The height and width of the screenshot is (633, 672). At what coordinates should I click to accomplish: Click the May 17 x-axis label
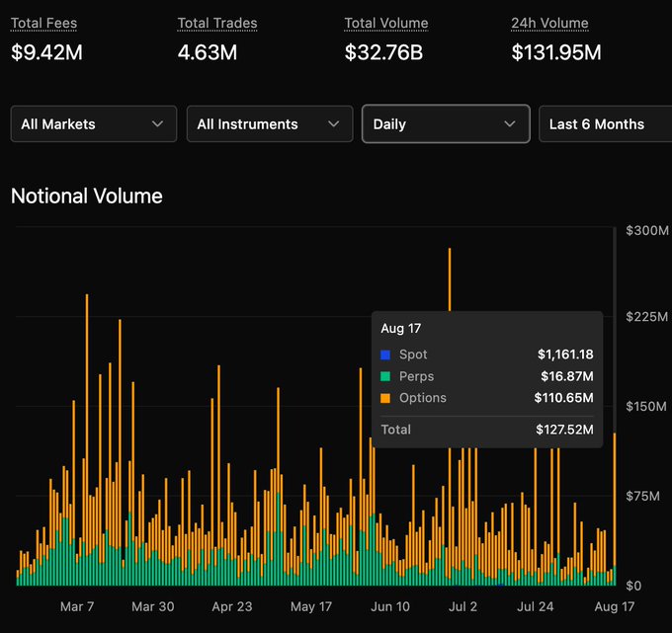click(311, 606)
